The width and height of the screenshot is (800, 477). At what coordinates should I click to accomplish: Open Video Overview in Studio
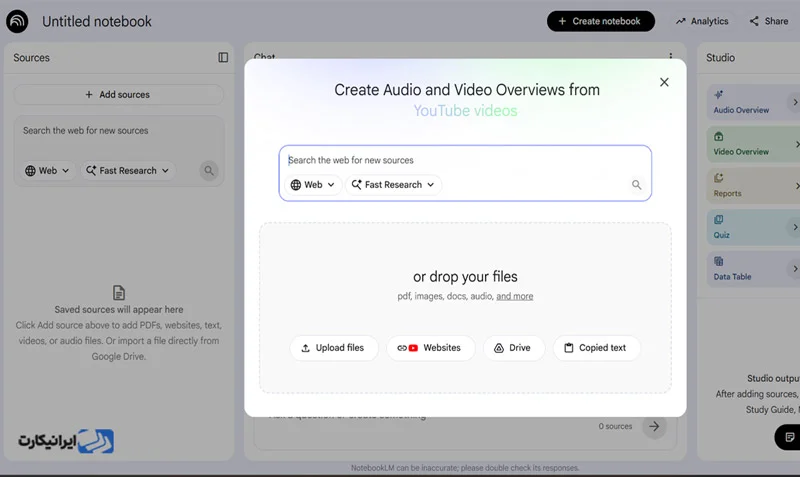tap(753, 144)
